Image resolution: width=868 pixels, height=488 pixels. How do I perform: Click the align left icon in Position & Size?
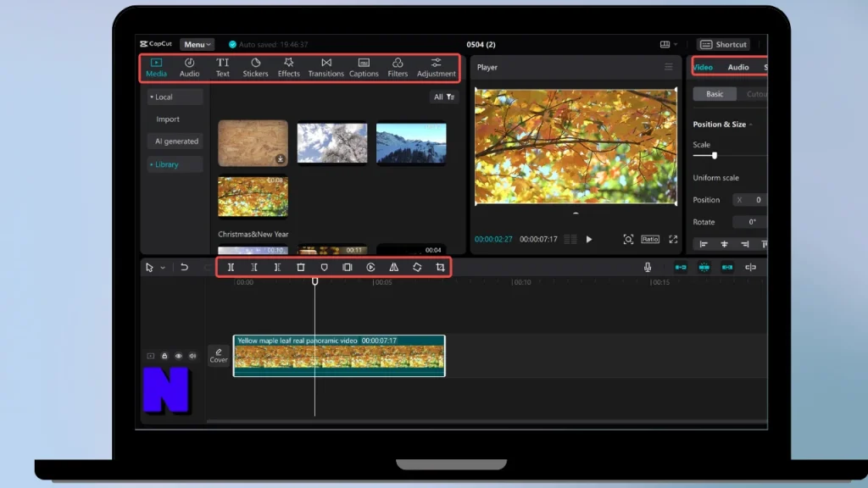(703, 244)
